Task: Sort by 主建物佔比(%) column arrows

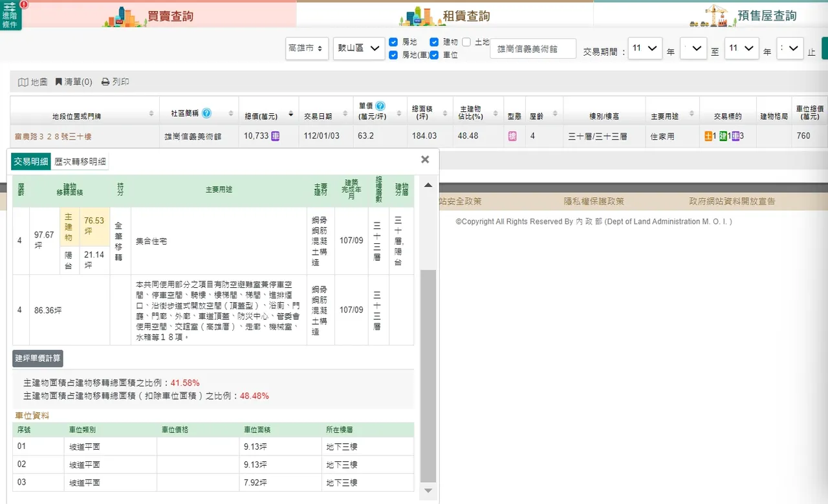Action: coord(496,114)
